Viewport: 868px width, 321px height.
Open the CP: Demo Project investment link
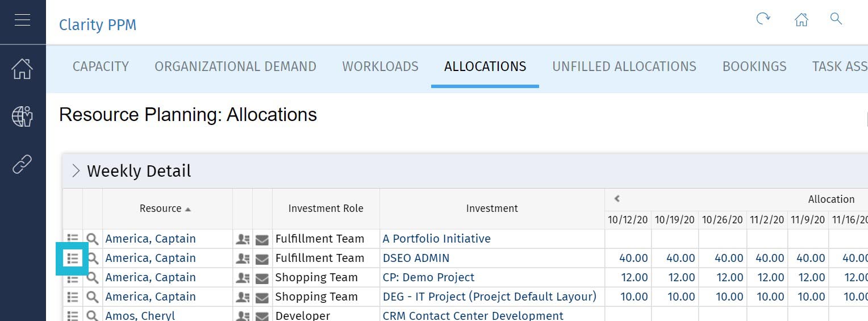pos(428,277)
